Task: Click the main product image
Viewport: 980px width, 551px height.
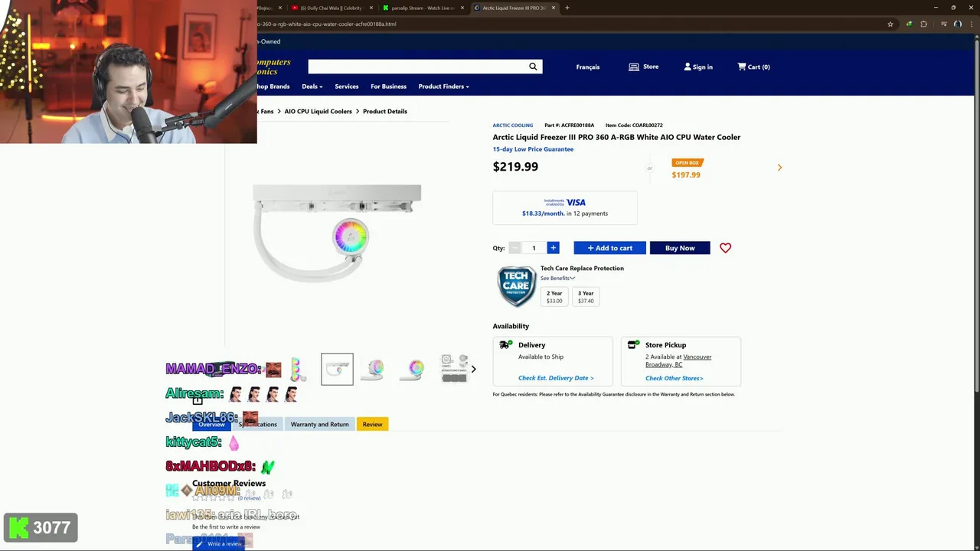Action: coord(337,233)
